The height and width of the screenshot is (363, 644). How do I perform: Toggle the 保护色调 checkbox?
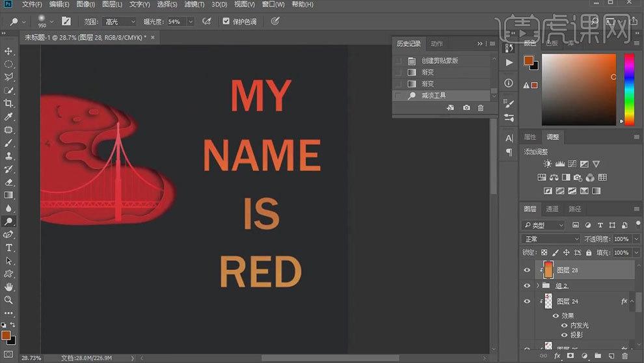(226, 21)
